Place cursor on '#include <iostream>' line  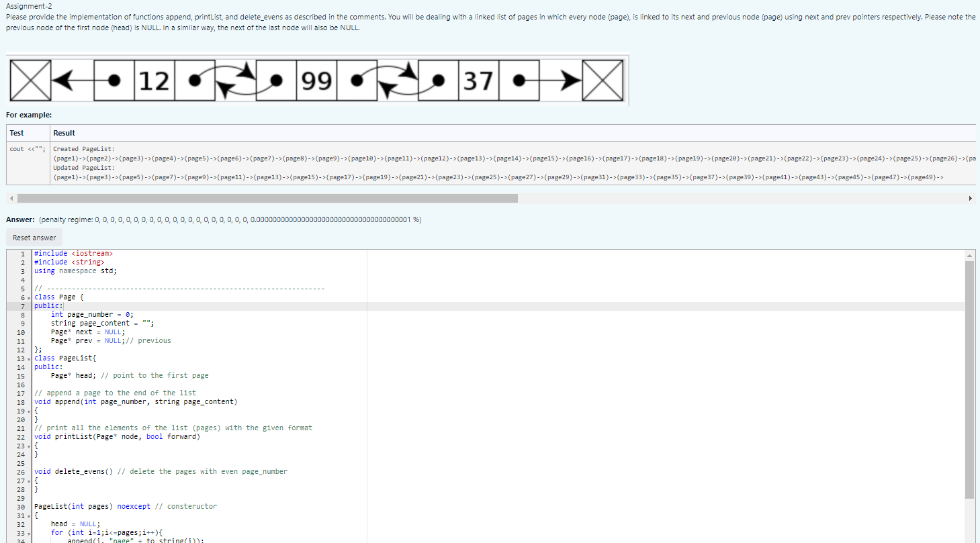(74, 254)
